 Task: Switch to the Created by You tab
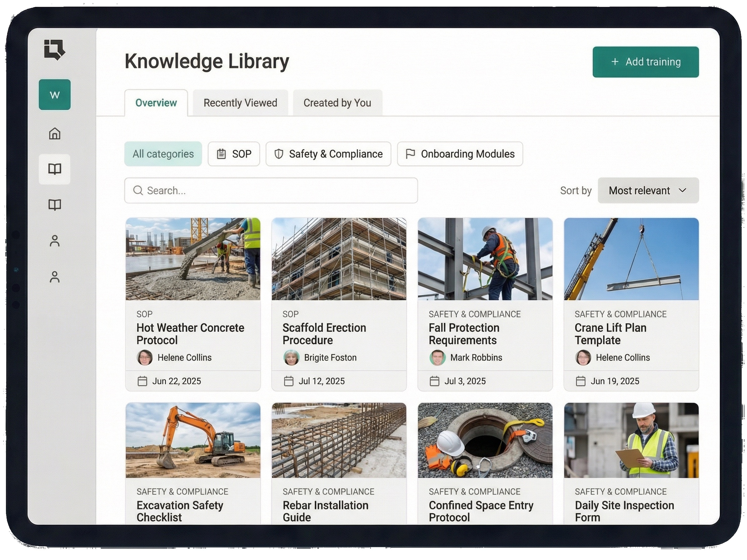point(337,103)
